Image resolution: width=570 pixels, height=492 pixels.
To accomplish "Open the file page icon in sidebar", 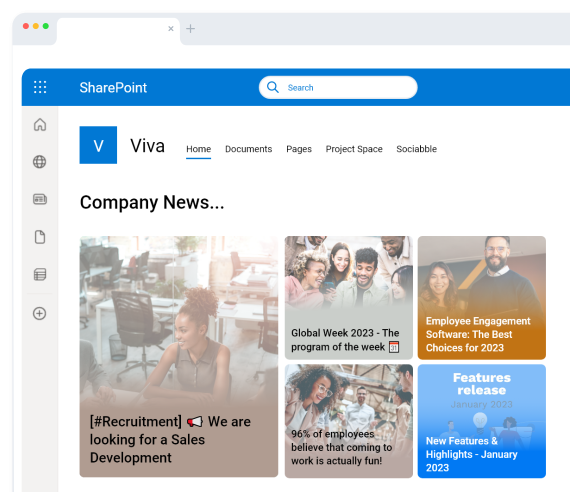I will (x=40, y=237).
